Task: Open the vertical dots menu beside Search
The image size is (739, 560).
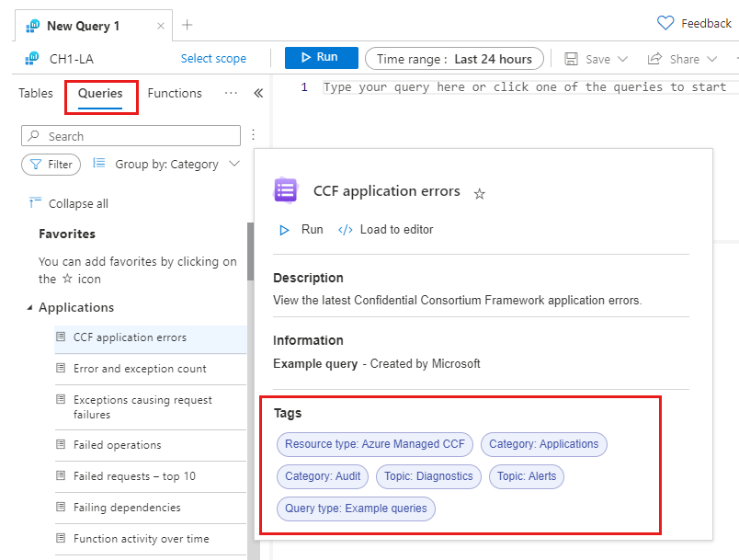Action: (253, 136)
